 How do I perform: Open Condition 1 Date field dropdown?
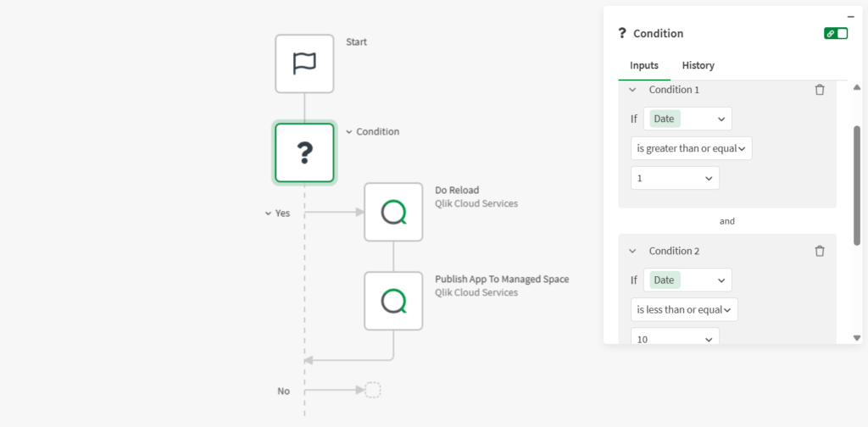click(687, 119)
